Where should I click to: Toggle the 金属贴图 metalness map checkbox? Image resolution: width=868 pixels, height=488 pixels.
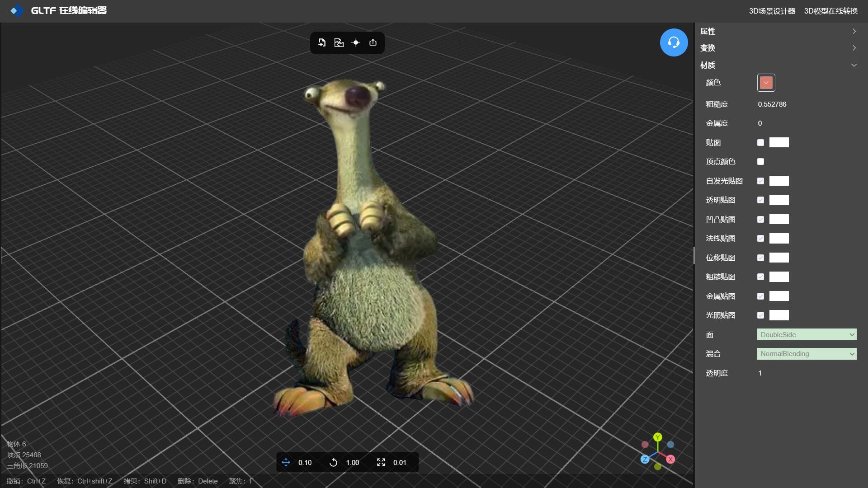(x=760, y=296)
